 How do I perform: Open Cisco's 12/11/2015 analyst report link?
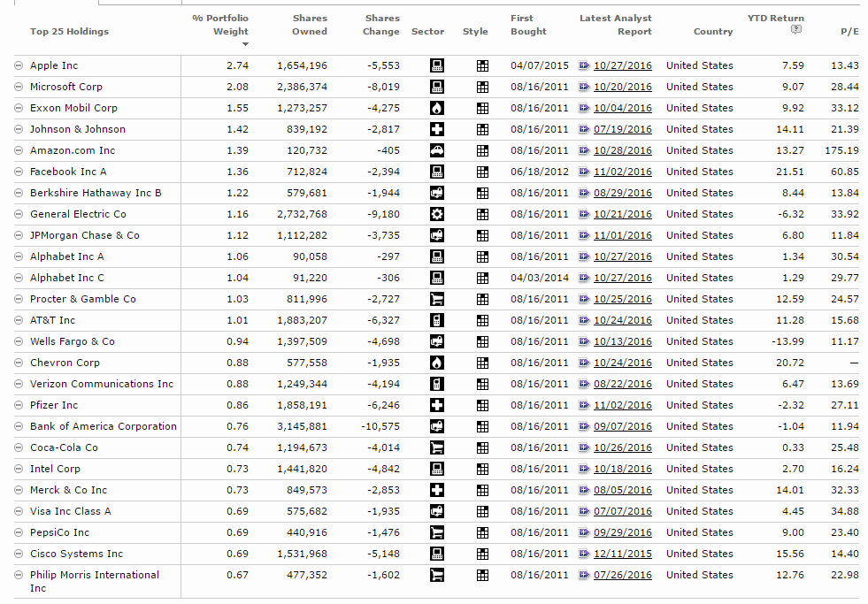click(622, 554)
